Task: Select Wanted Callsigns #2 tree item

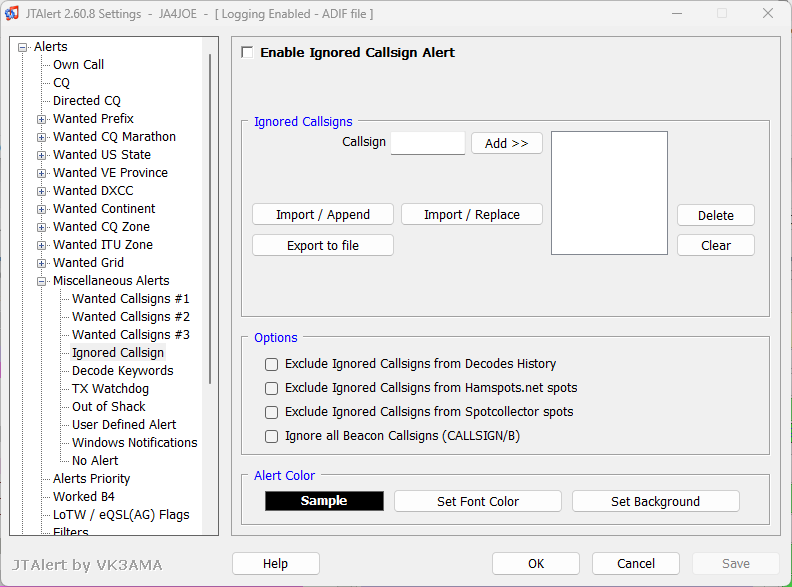Action: pos(131,316)
